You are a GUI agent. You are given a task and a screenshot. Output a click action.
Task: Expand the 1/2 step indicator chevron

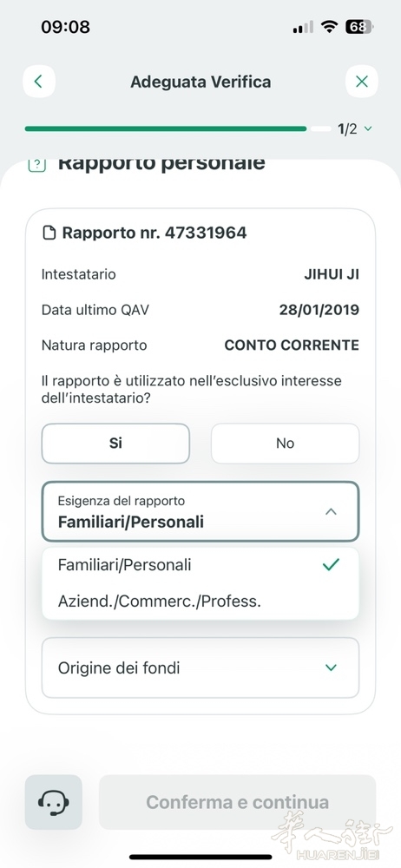click(368, 129)
